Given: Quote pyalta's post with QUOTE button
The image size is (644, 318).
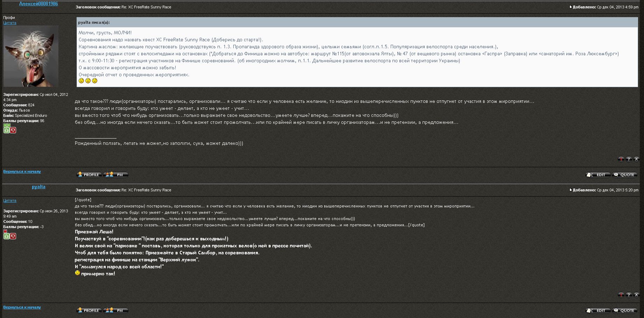Looking at the screenshot, I should [x=624, y=310].
